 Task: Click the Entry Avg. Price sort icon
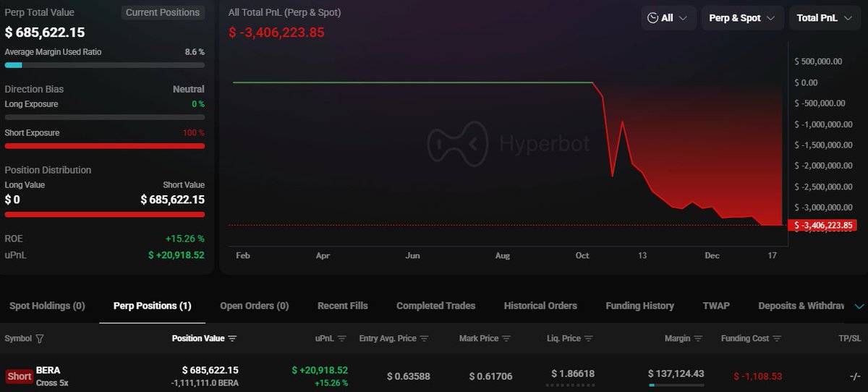click(425, 338)
